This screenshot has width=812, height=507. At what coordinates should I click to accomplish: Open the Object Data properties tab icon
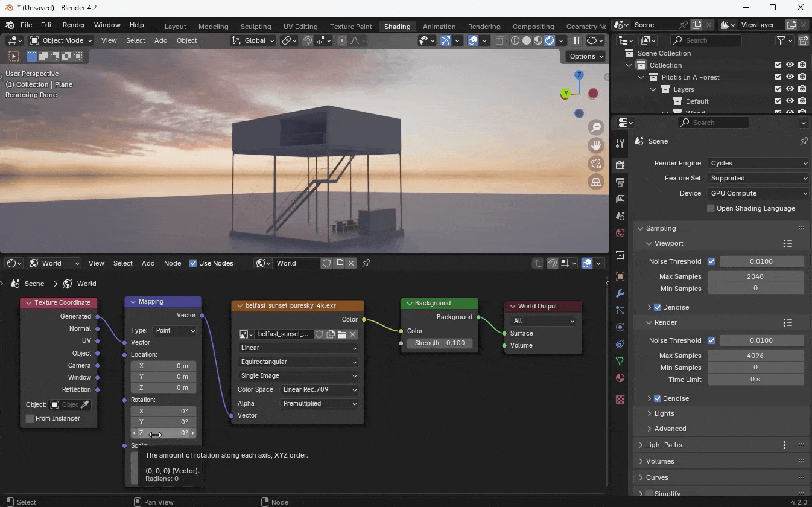tap(620, 361)
